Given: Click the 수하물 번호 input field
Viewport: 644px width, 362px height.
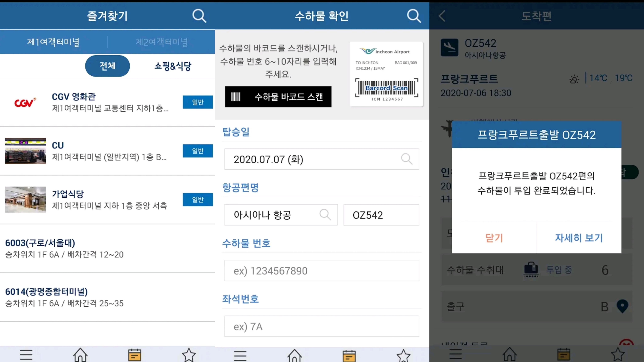Looking at the screenshot, I should pyautogui.click(x=322, y=271).
